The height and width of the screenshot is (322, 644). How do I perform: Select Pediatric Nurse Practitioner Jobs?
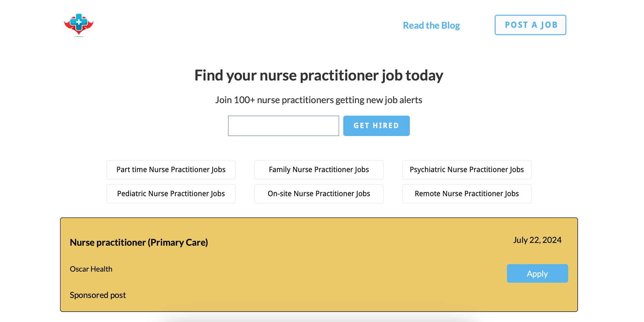point(171,194)
